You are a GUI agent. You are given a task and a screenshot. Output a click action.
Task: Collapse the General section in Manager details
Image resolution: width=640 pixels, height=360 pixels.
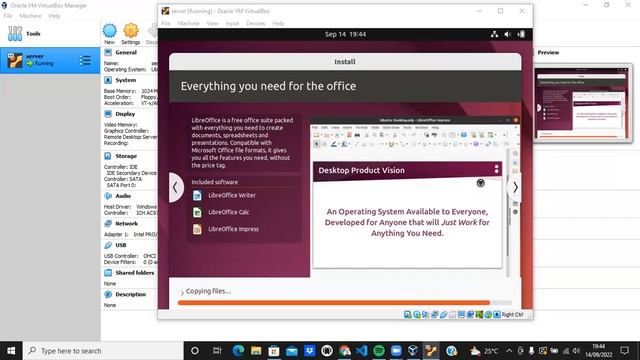coord(126,53)
